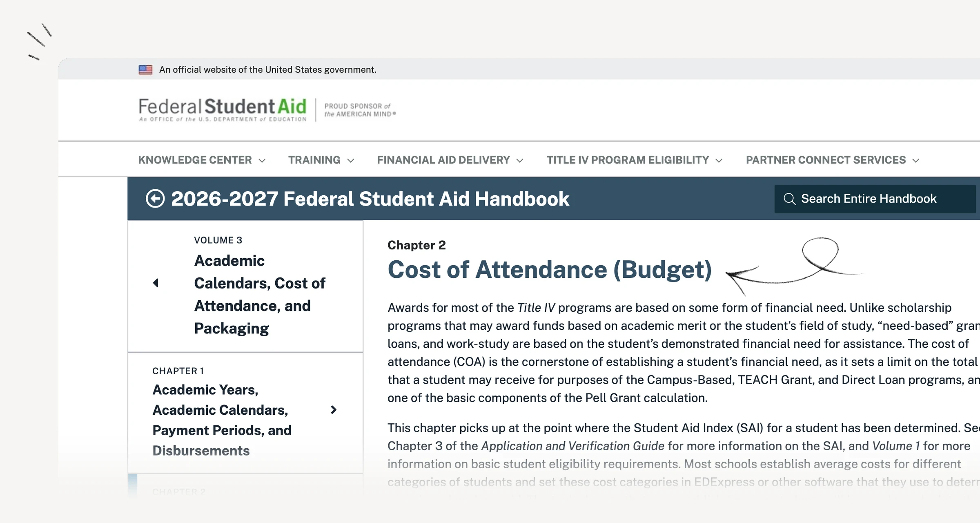Expand the Financial Aid Delivery chevron
Viewport: 980px width, 523px height.
[x=520, y=161]
